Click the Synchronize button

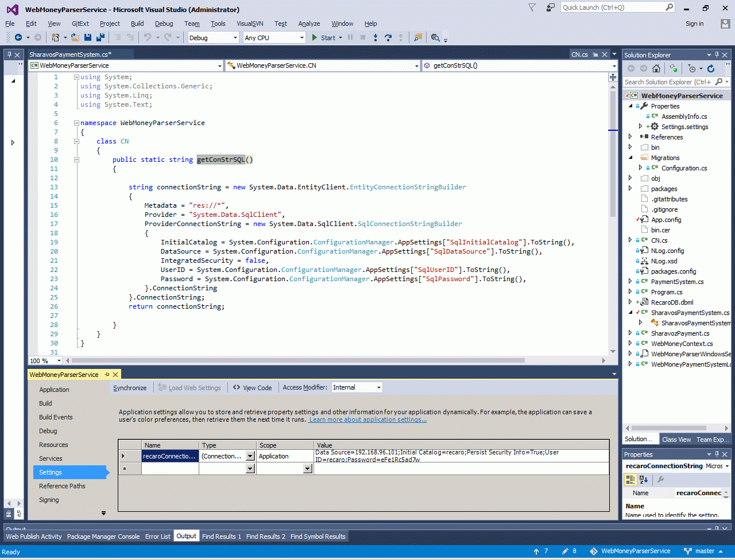(x=130, y=388)
